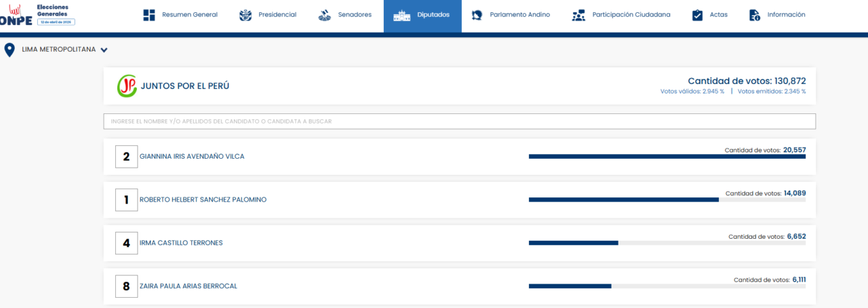Open Roberto Helbert Sanchez Palomino entry

click(x=203, y=200)
